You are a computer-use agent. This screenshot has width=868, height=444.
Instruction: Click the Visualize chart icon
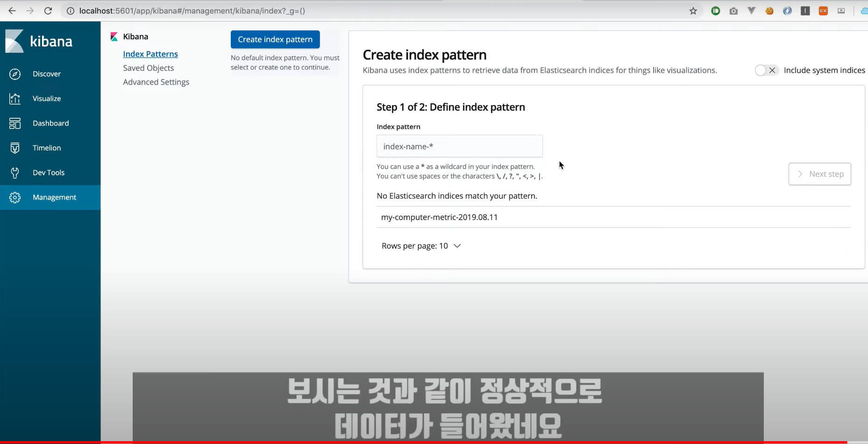pos(15,99)
